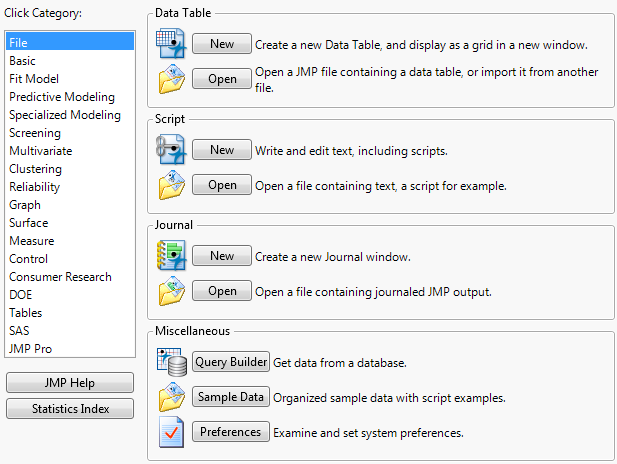Viewport: 617px width, 464px height.
Task: Click Open button in Script section
Action: pyautogui.click(x=222, y=185)
